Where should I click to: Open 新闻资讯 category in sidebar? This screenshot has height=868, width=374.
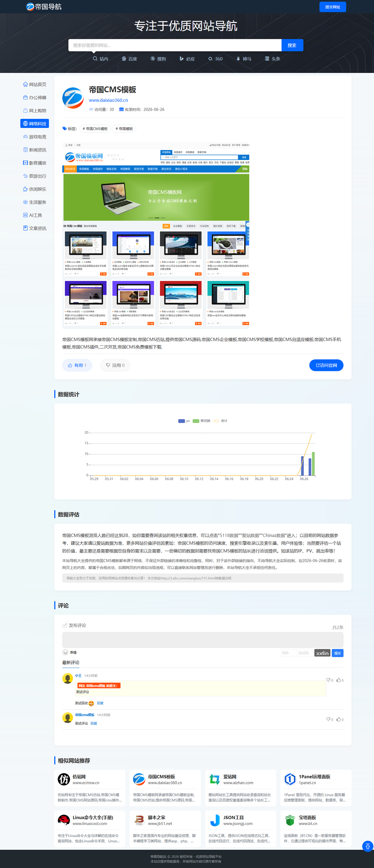pyautogui.click(x=35, y=150)
